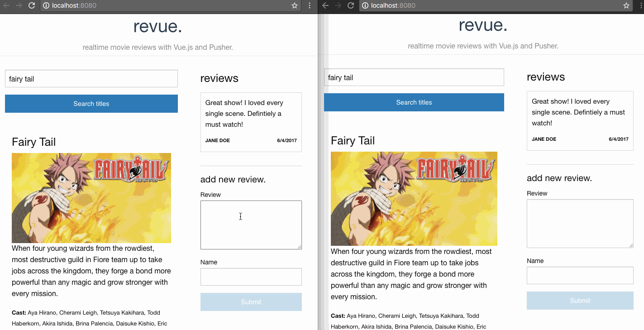Click the Name field in right window
644x330 pixels.
(x=580, y=275)
